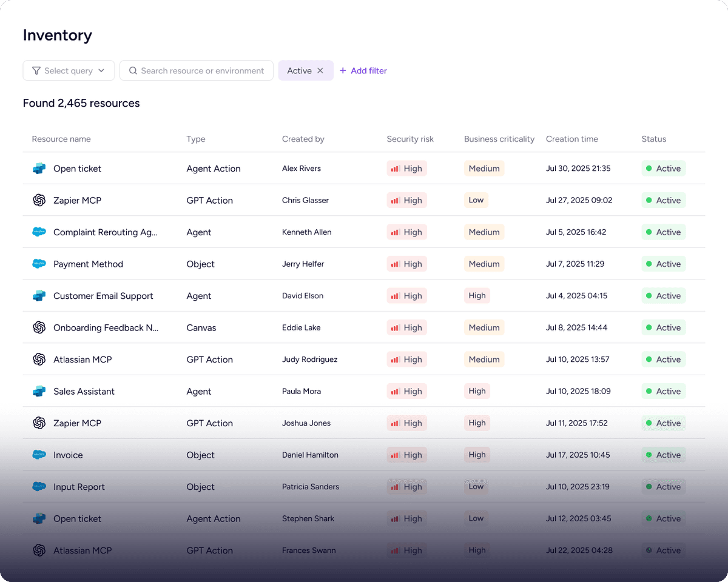Click the Salesforce icon beside Complaint Rerouting Agent
This screenshot has height=582, width=728.
click(x=39, y=232)
